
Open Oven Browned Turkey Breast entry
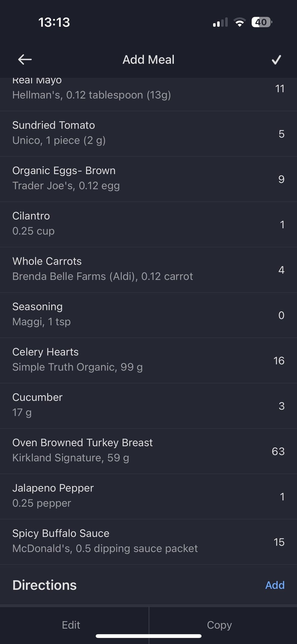148,451
